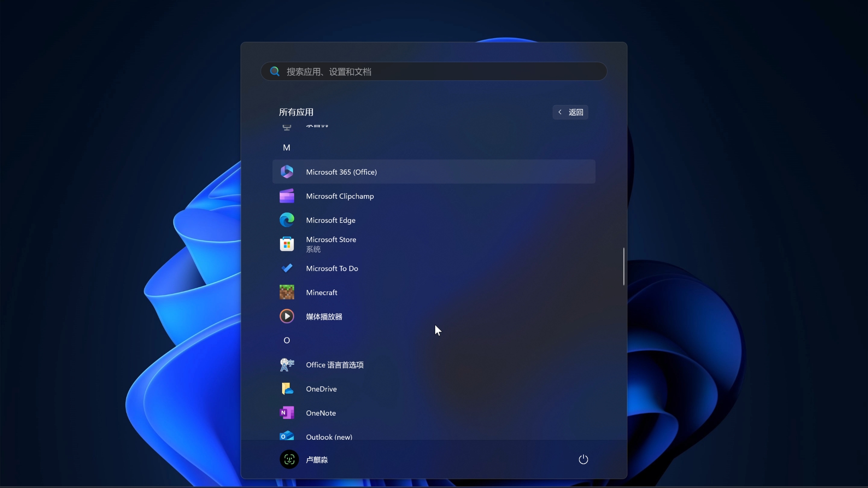Open the Office 语言首选项 icon
The width and height of the screenshot is (868, 488).
point(287,365)
